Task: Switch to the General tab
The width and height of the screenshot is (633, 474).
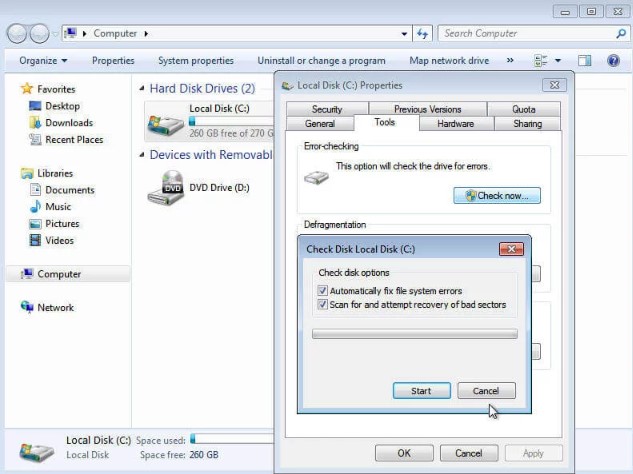Action: pyautogui.click(x=320, y=124)
